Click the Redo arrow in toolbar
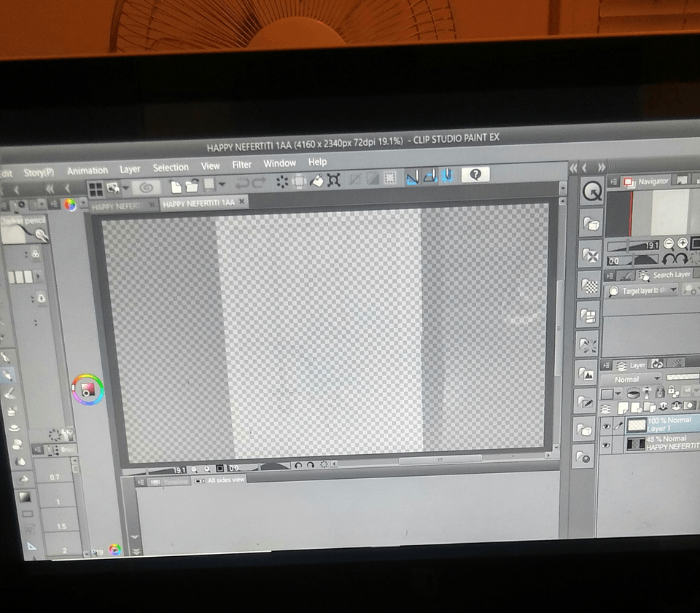The width and height of the screenshot is (700, 613). 259,182
